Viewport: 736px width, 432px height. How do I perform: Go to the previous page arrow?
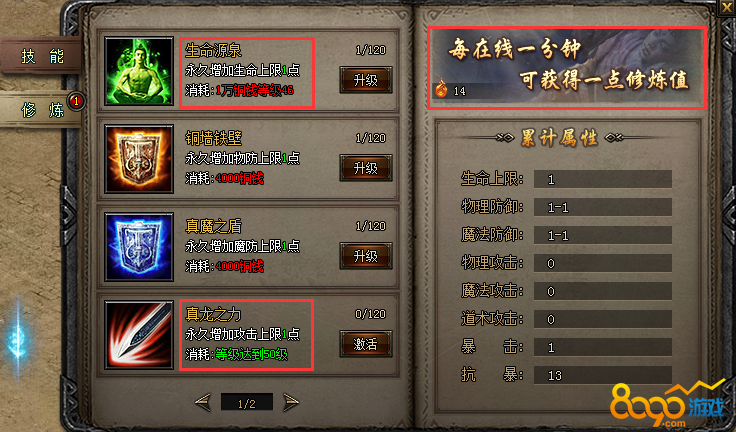click(x=203, y=402)
